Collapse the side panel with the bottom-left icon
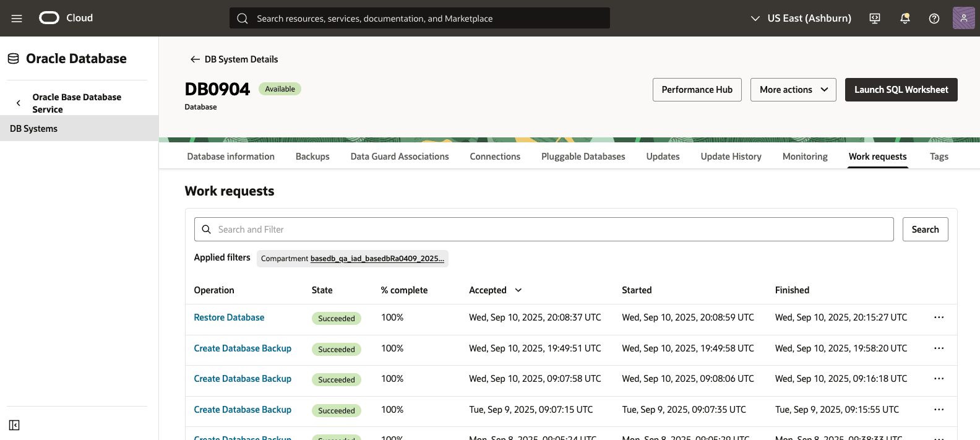The height and width of the screenshot is (440, 980). point(14,425)
